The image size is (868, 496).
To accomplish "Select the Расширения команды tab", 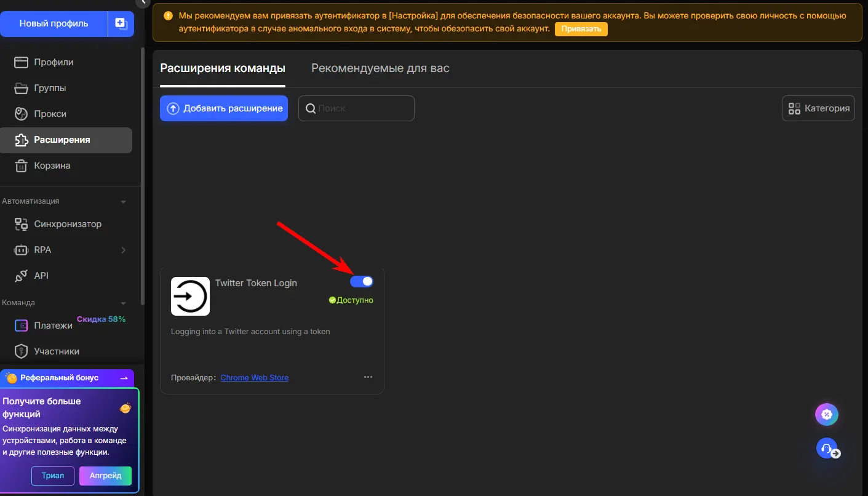I will pyautogui.click(x=223, y=68).
